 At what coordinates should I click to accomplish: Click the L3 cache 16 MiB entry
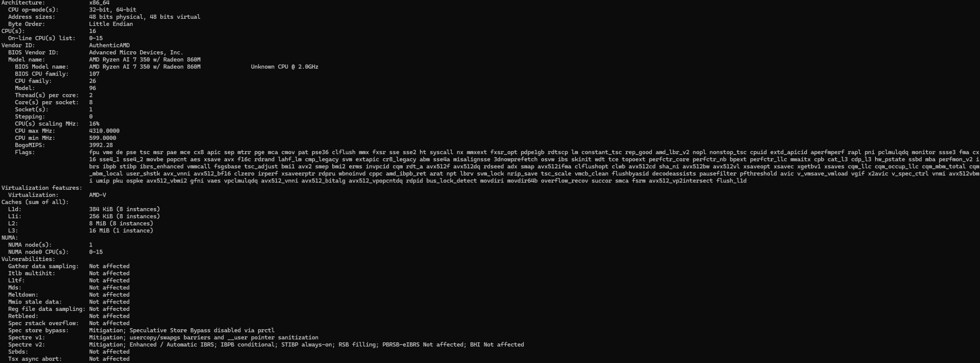click(x=121, y=230)
